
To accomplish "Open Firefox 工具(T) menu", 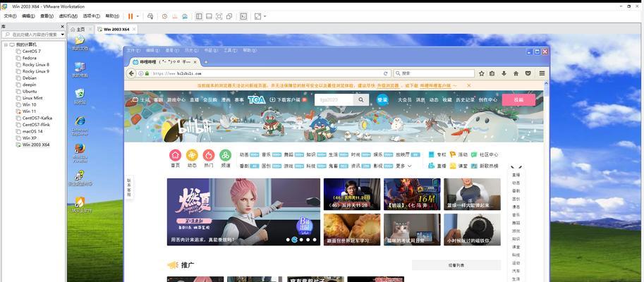I will tap(231, 50).
